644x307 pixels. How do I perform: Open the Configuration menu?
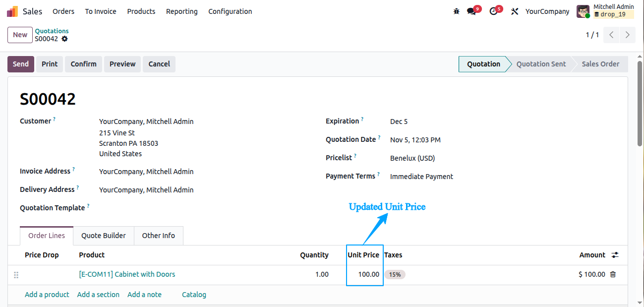[x=230, y=11]
